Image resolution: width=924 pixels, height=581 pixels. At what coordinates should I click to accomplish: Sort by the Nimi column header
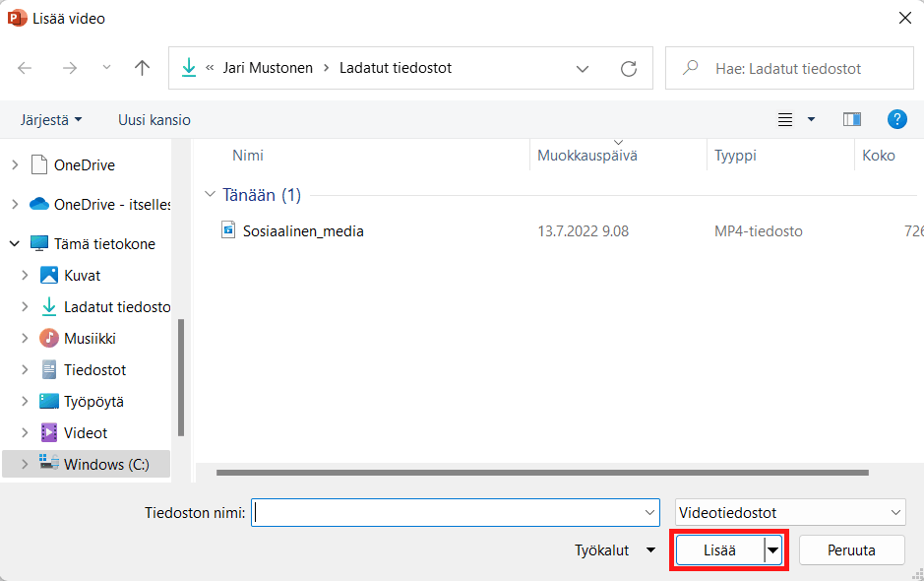click(x=248, y=156)
